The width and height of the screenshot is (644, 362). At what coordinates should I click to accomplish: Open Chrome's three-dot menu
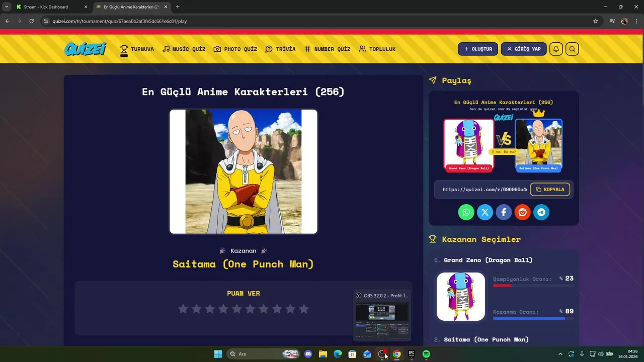pos(636,21)
